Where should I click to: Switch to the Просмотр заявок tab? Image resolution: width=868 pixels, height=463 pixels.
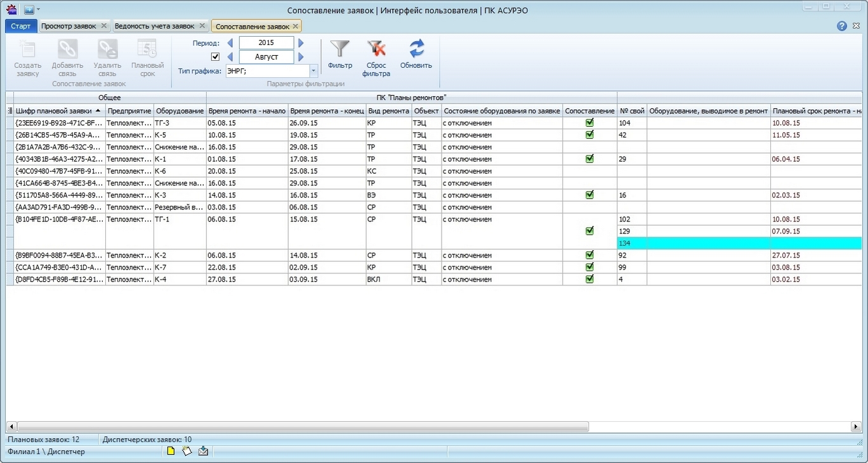[69, 26]
